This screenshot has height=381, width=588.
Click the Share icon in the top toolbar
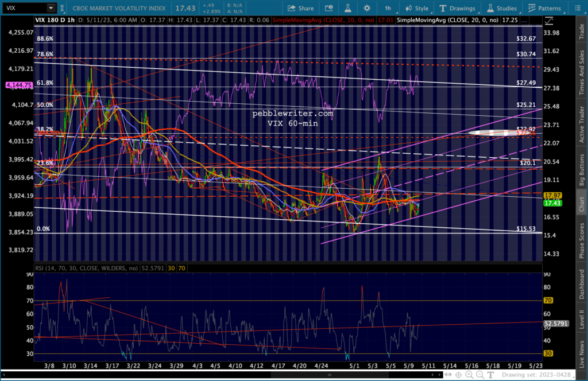click(x=301, y=8)
